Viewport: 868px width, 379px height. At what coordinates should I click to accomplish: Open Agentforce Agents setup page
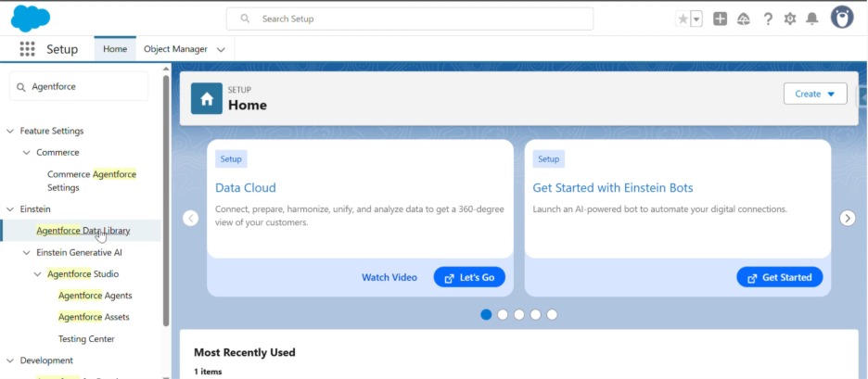[96, 296]
